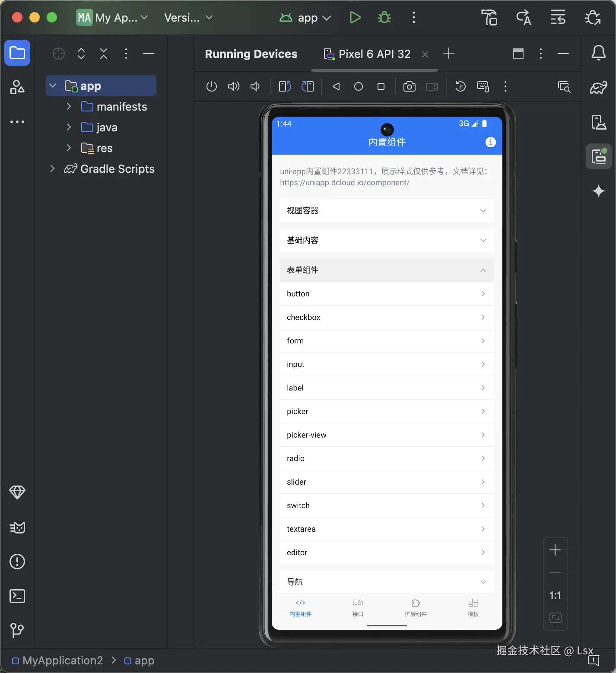Expand the java folder

[68, 127]
